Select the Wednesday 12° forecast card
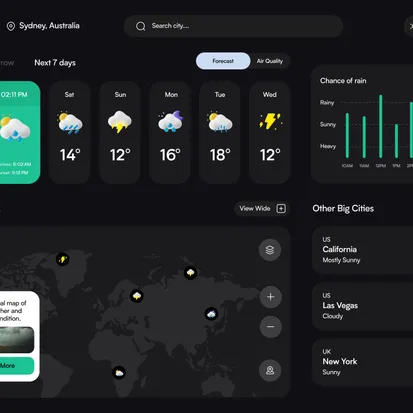The height and width of the screenshot is (413, 413). pyautogui.click(x=270, y=132)
